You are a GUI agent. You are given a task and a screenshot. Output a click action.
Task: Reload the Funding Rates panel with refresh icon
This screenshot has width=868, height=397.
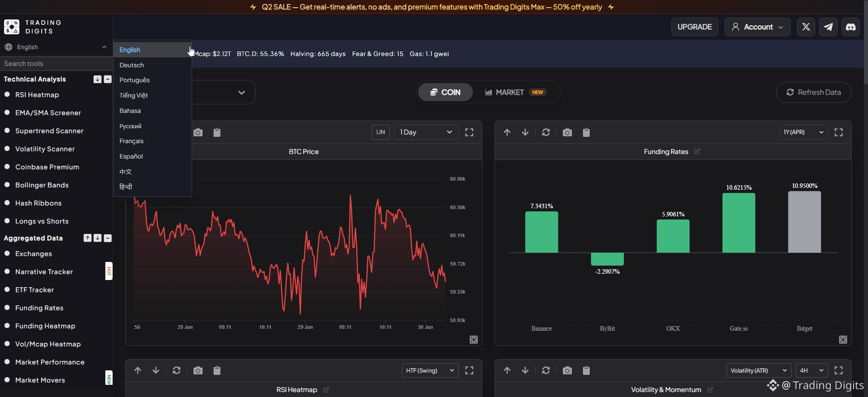pyautogui.click(x=546, y=132)
